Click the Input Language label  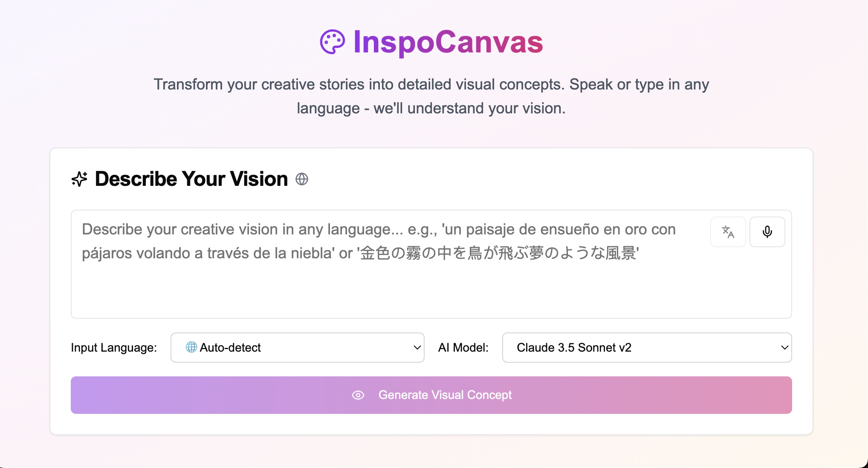coord(114,347)
